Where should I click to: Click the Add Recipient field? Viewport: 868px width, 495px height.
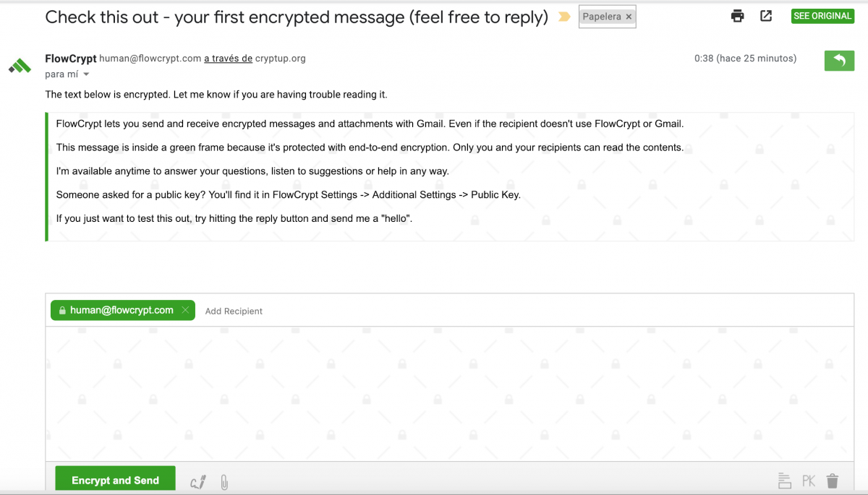(x=234, y=311)
